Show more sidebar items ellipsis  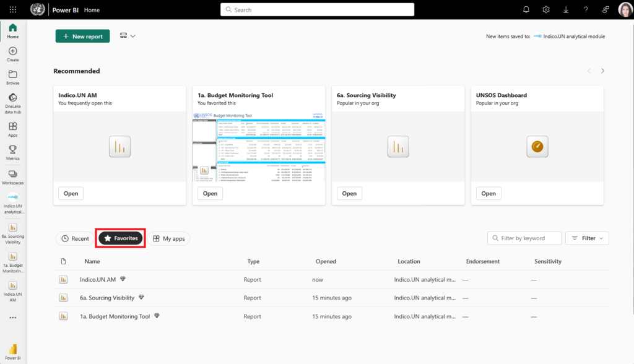pos(13,318)
